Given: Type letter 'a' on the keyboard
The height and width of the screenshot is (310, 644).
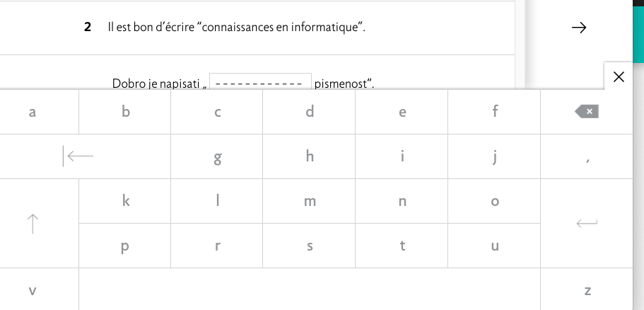Looking at the screenshot, I should coord(33,112).
